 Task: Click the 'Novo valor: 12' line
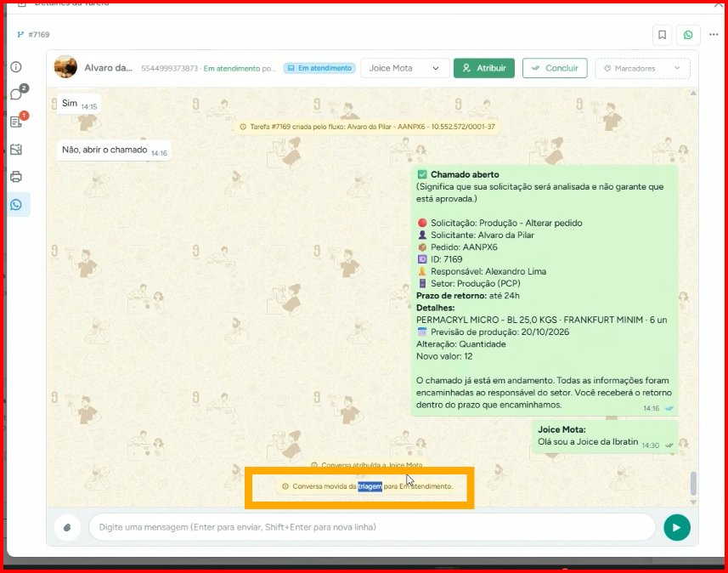coord(444,356)
